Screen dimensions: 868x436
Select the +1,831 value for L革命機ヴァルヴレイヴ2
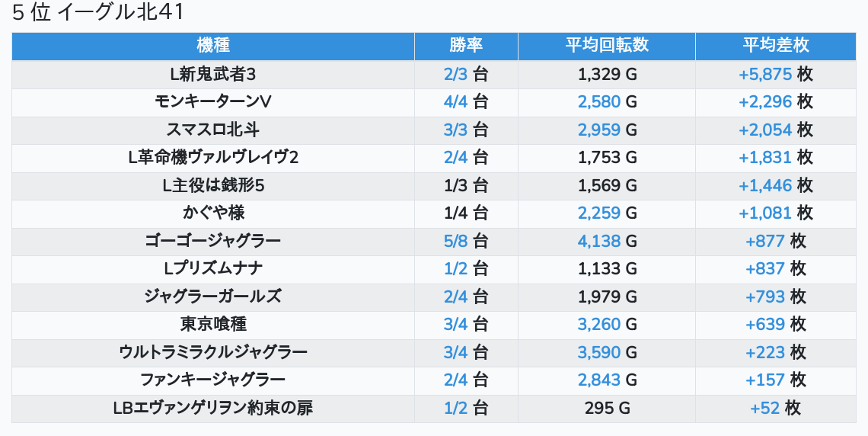coord(766,158)
